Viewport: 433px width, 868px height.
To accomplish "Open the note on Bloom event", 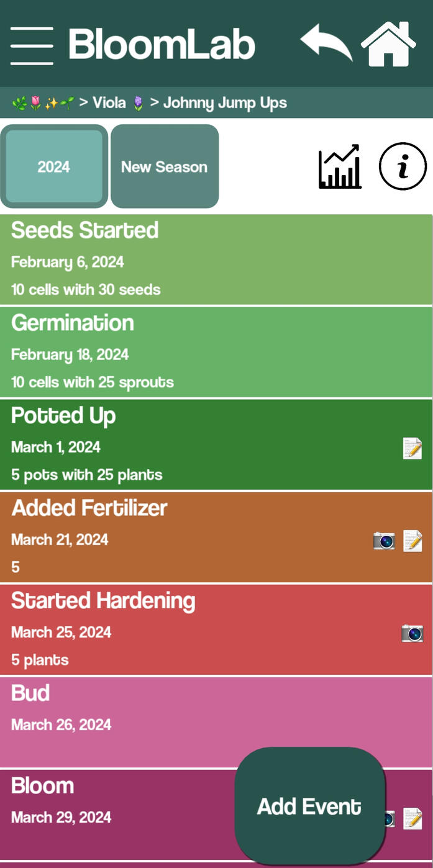I will pos(412,818).
